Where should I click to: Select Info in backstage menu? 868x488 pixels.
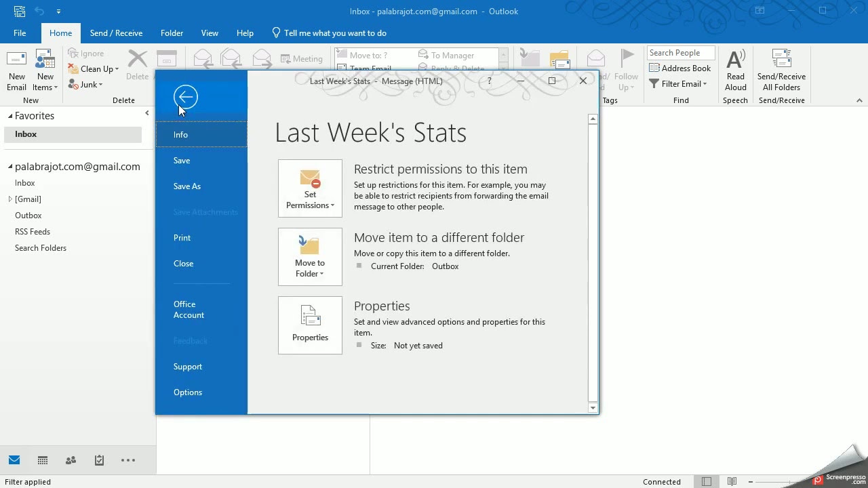coord(201,134)
